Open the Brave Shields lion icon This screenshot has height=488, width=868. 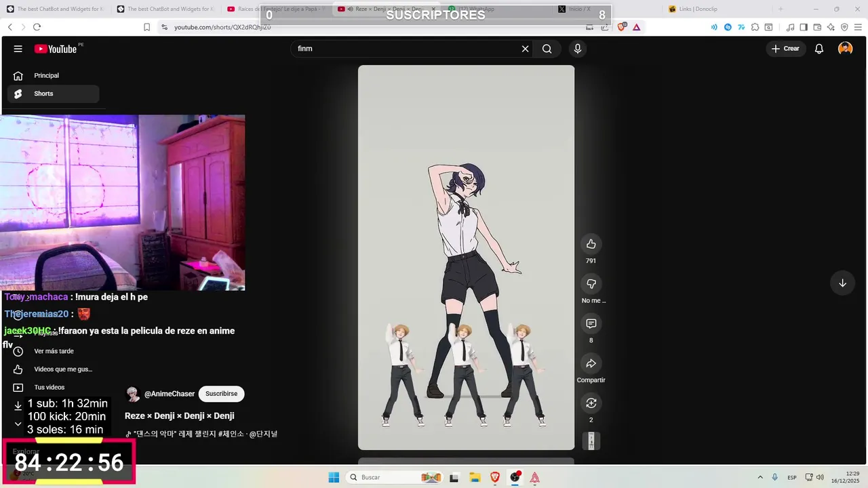coord(622,27)
